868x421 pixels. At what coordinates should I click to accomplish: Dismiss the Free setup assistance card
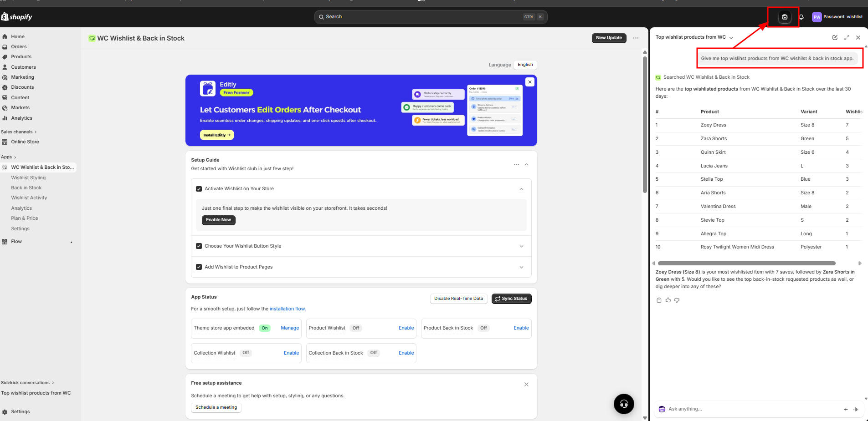526,384
